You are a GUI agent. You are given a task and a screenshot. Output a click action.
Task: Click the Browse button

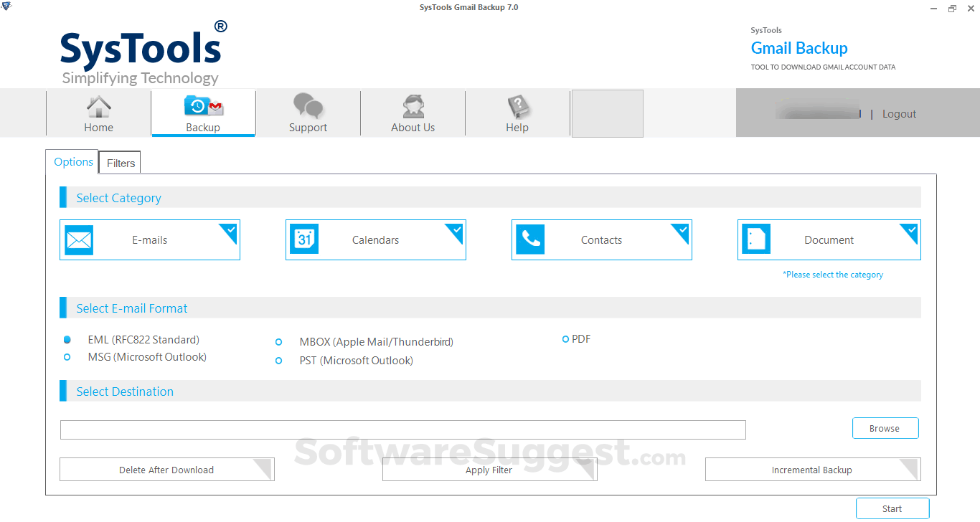(885, 428)
